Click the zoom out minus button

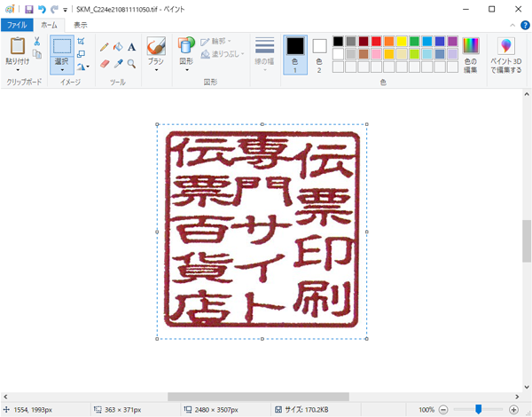(x=443, y=410)
